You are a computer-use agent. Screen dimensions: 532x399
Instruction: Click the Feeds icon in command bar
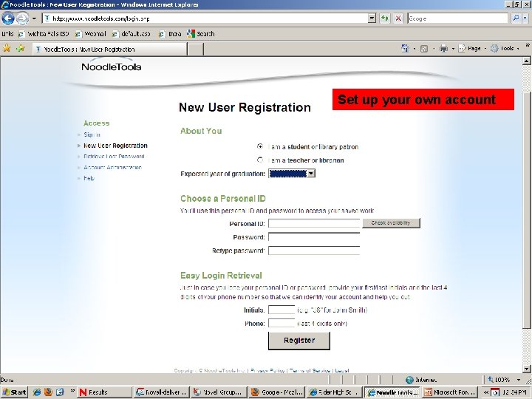tap(424, 49)
